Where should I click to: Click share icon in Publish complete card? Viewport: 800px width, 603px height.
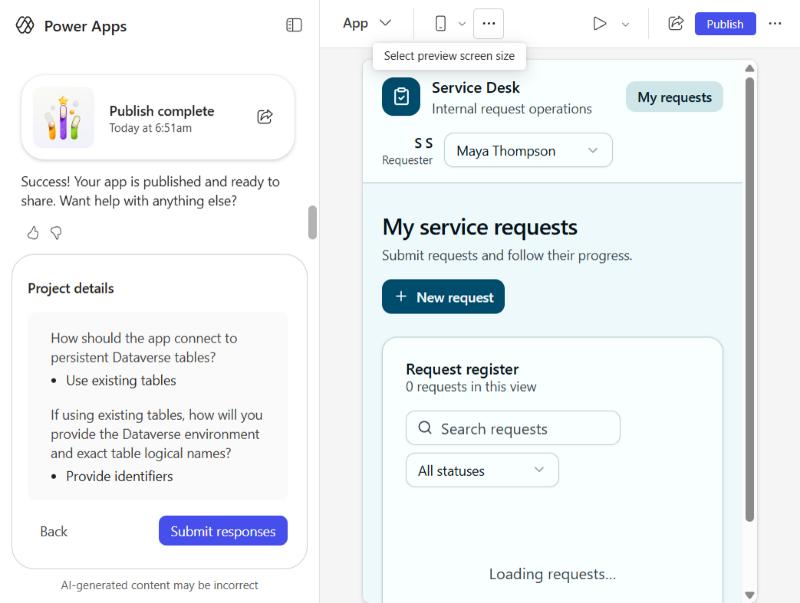coord(265,117)
